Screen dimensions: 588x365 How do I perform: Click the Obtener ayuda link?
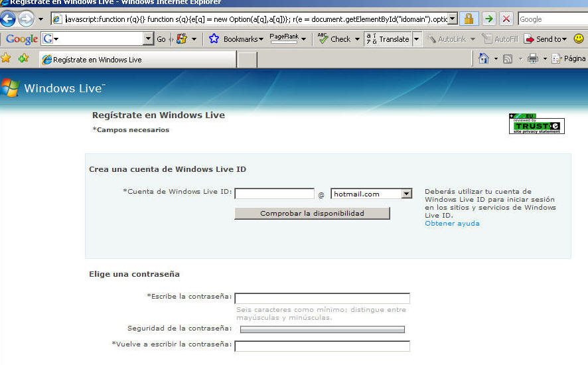[452, 224]
